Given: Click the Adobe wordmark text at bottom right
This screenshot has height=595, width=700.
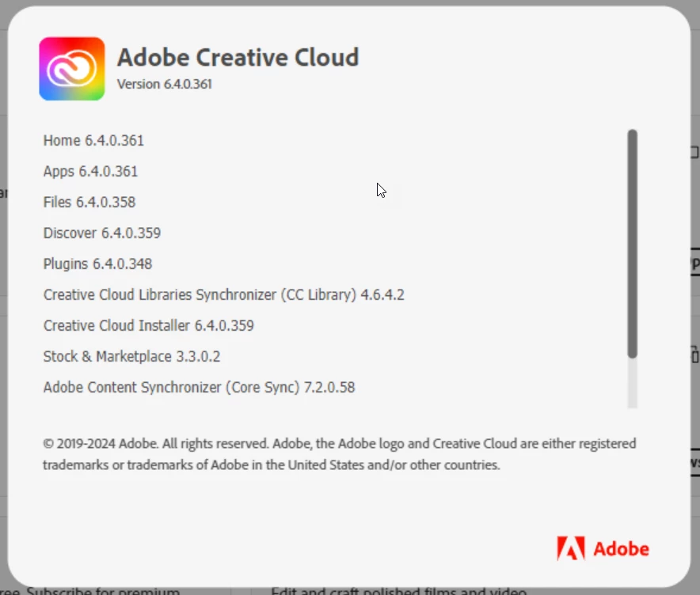Looking at the screenshot, I should click(621, 549).
